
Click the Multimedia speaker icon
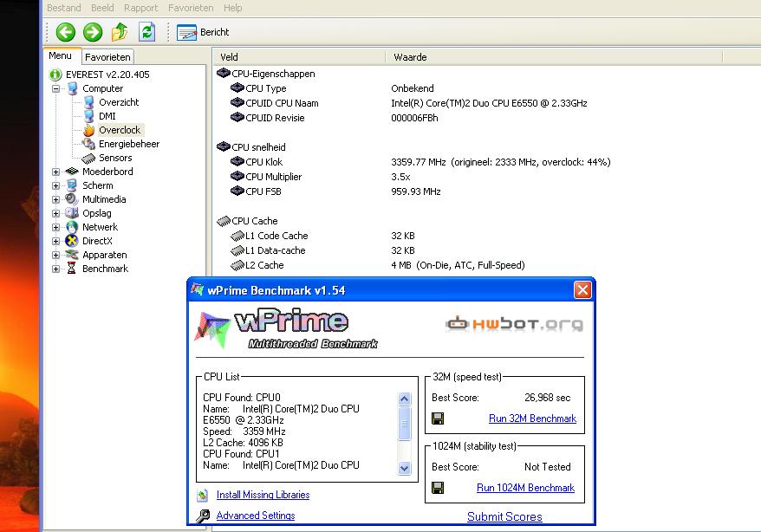click(72, 199)
